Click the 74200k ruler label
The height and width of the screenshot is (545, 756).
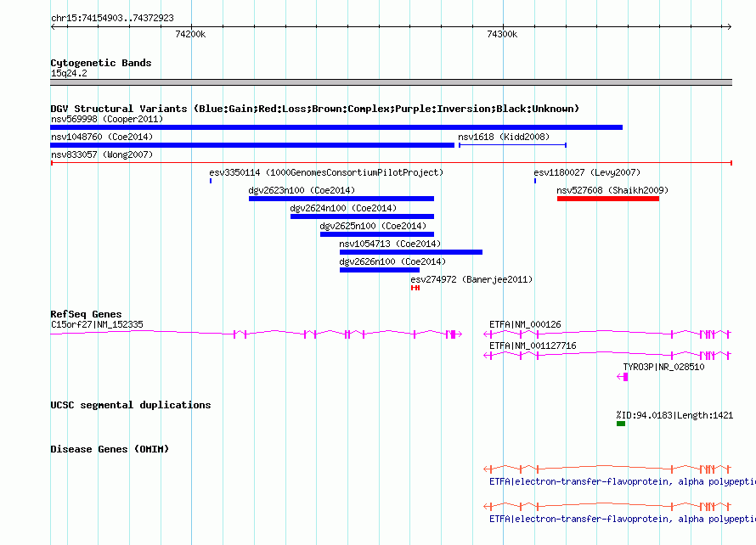tap(190, 34)
